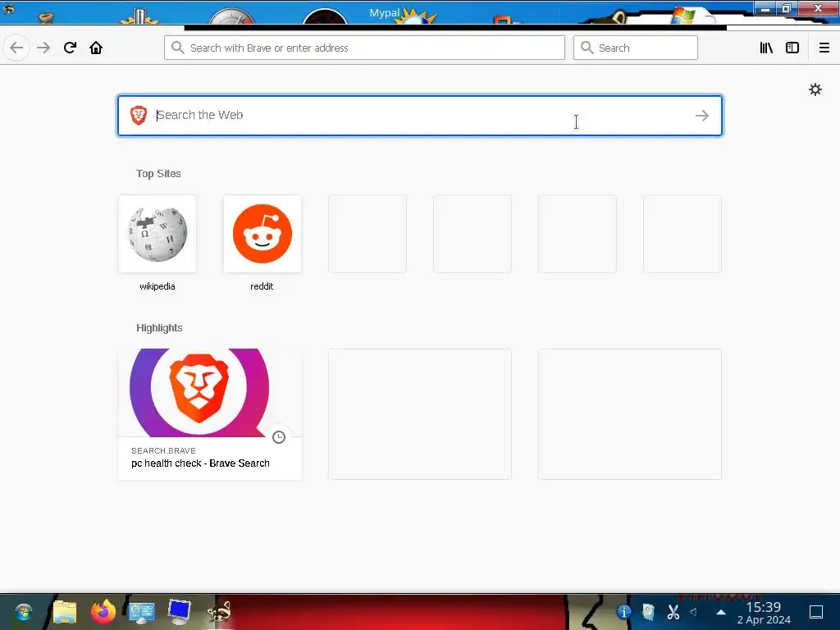Open the home page button
Image resolution: width=840 pixels, height=630 pixels.
click(x=96, y=48)
